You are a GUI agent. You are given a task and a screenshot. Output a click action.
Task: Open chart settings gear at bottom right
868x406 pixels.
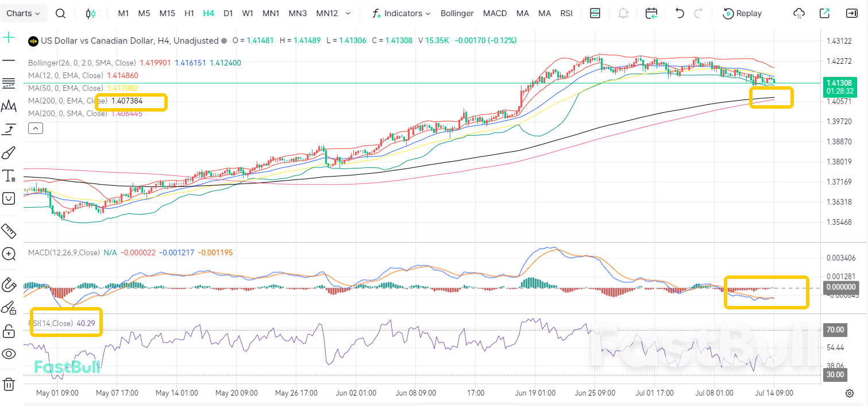pyautogui.click(x=849, y=393)
